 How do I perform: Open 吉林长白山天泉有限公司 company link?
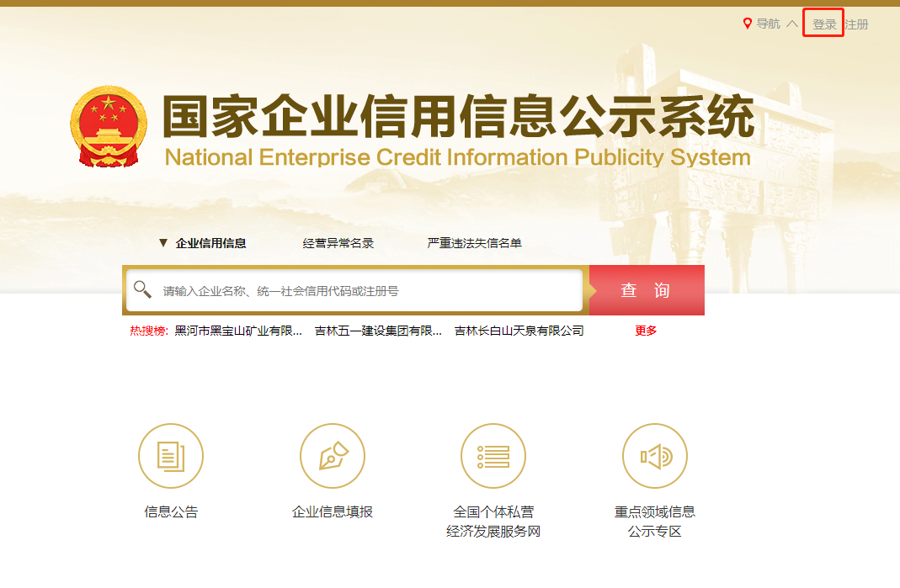pos(519,330)
